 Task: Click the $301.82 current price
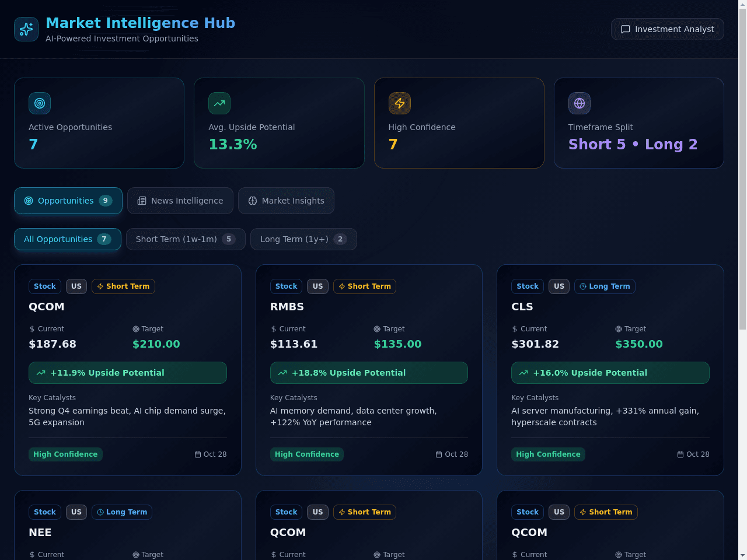(535, 344)
